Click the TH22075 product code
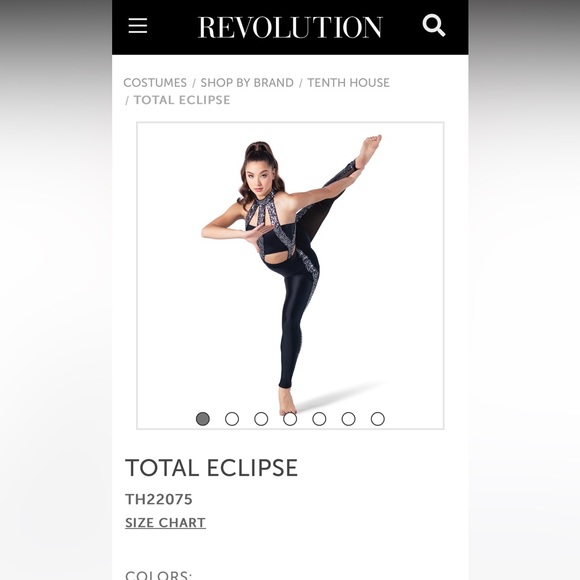Image resolution: width=580 pixels, height=580 pixels. pyautogui.click(x=159, y=499)
